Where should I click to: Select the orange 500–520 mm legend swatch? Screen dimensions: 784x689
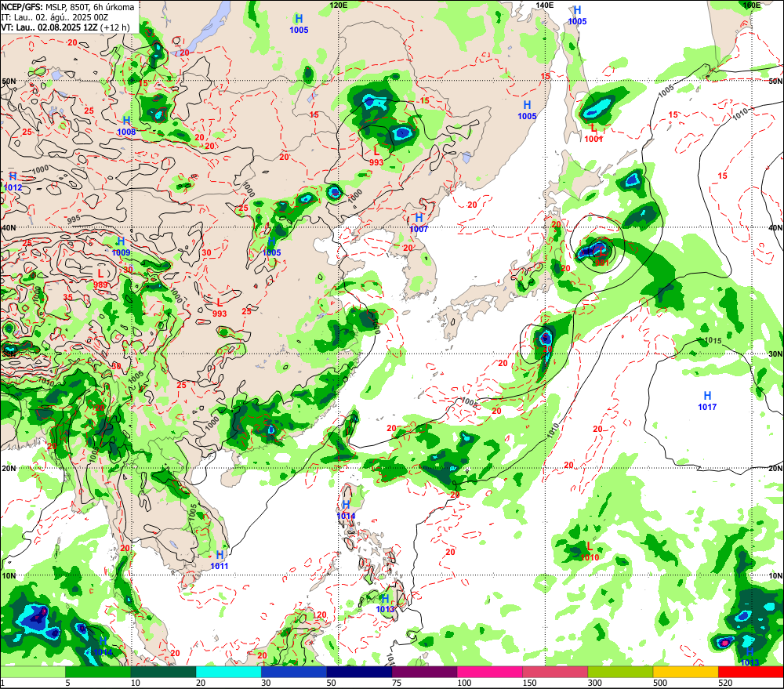pyautogui.click(x=685, y=672)
